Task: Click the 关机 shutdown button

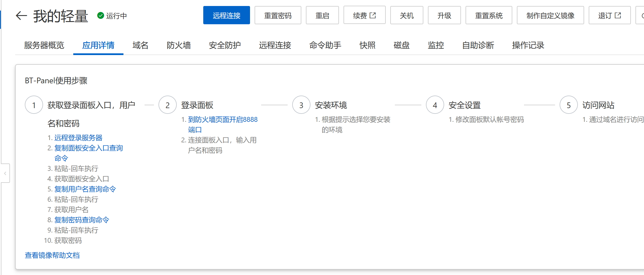Action: pos(406,15)
